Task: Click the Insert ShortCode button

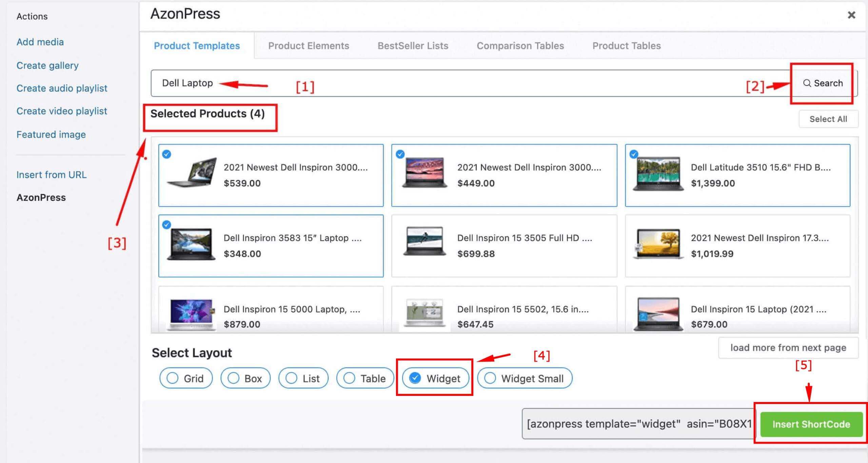Action: tap(811, 424)
